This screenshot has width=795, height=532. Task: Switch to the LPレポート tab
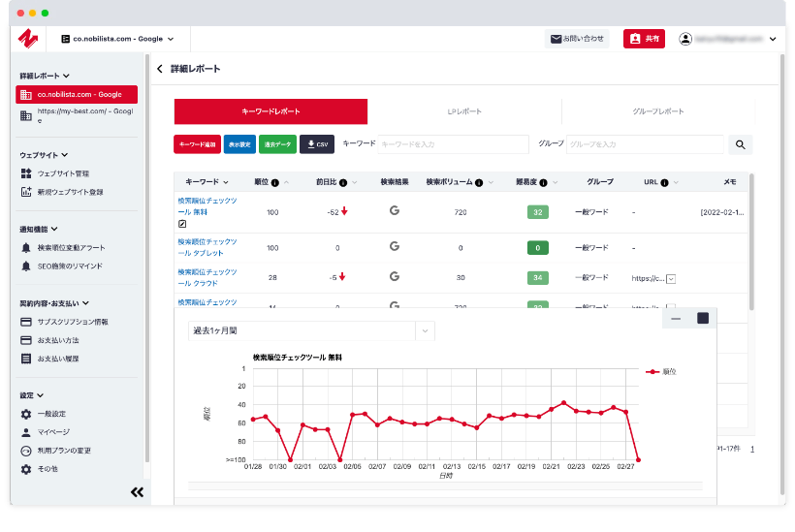point(463,111)
